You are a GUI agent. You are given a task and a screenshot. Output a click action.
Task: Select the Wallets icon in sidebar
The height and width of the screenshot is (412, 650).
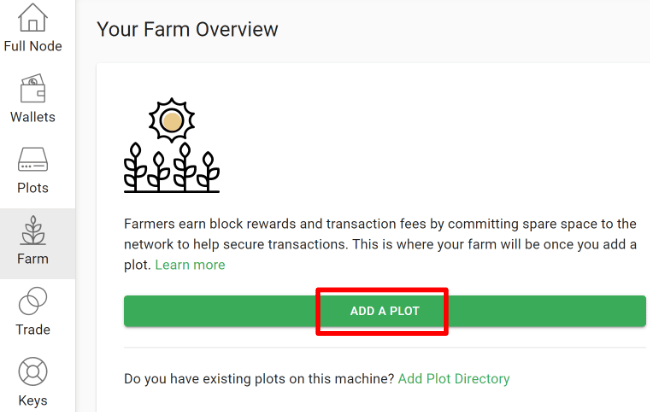(x=33, y=88)
